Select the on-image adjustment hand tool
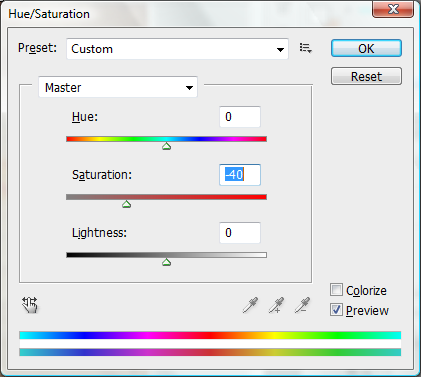Screen dimensions: 421x377 30,305
